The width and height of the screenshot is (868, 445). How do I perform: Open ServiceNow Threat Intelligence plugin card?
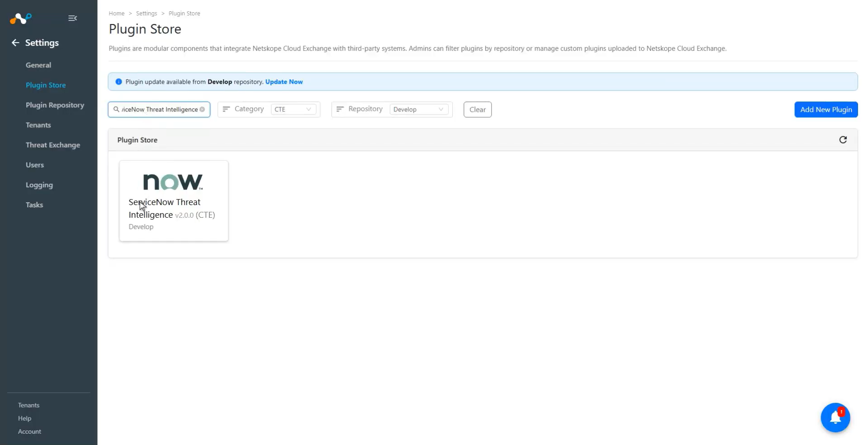coord(174,201)
